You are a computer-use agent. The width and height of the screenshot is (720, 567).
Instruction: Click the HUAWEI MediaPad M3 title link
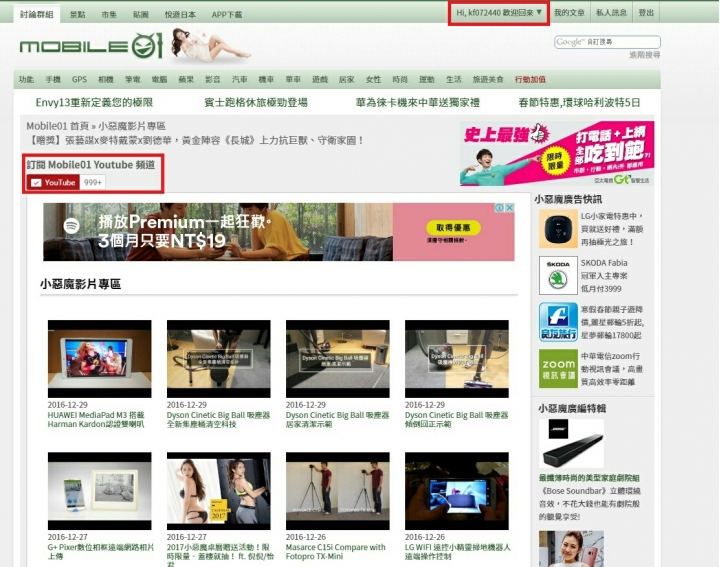[96, 420]
